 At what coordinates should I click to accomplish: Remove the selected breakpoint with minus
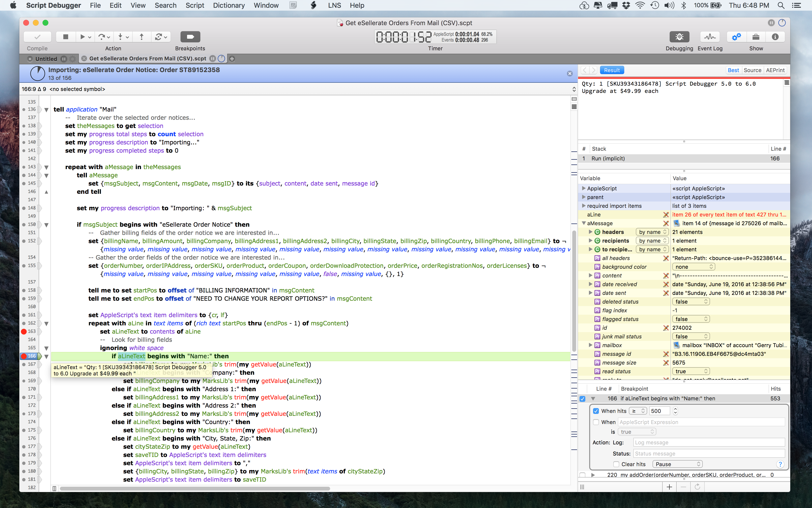click(x=683, y=487)
